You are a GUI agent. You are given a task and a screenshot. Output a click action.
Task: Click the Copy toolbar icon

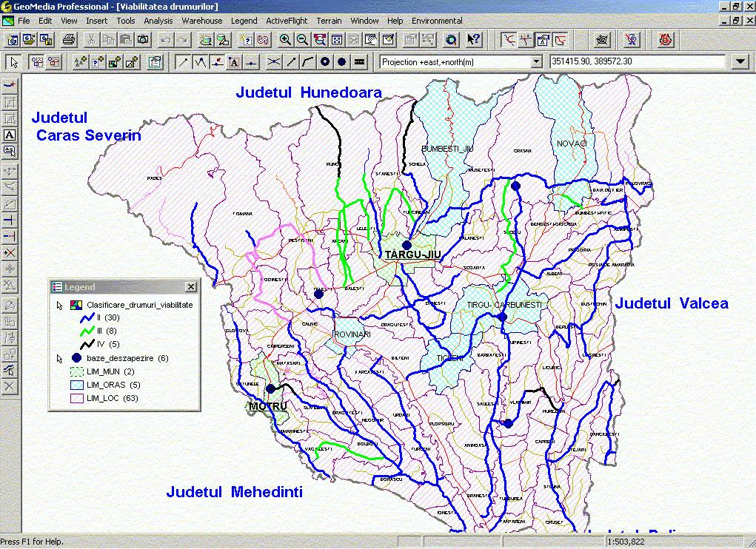tap(109, 39)
